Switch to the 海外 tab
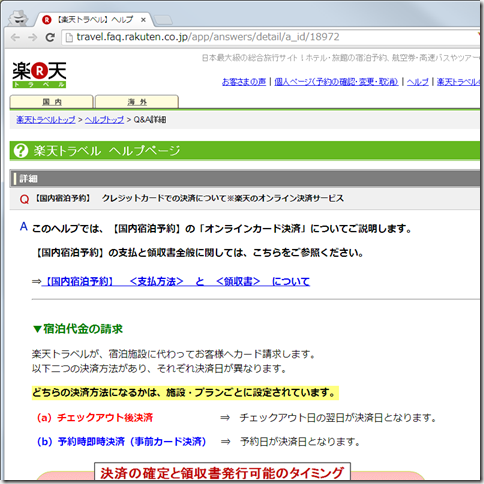 coord(137,102)
